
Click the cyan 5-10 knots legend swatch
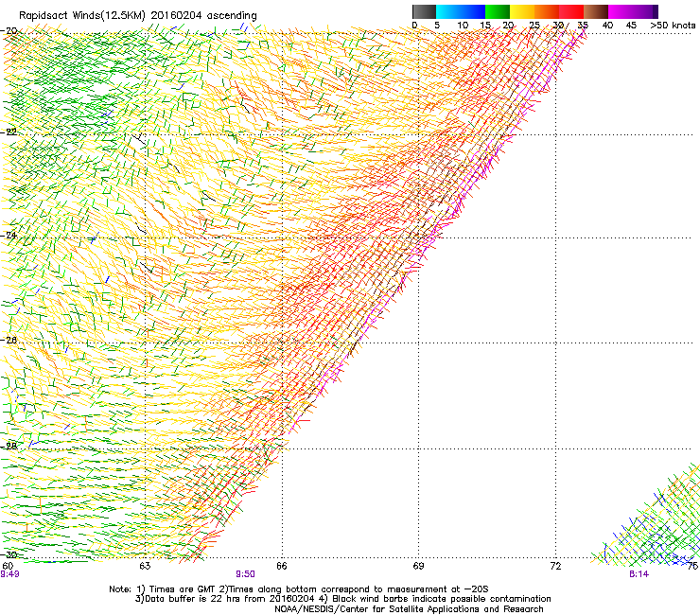click(448, 11)
